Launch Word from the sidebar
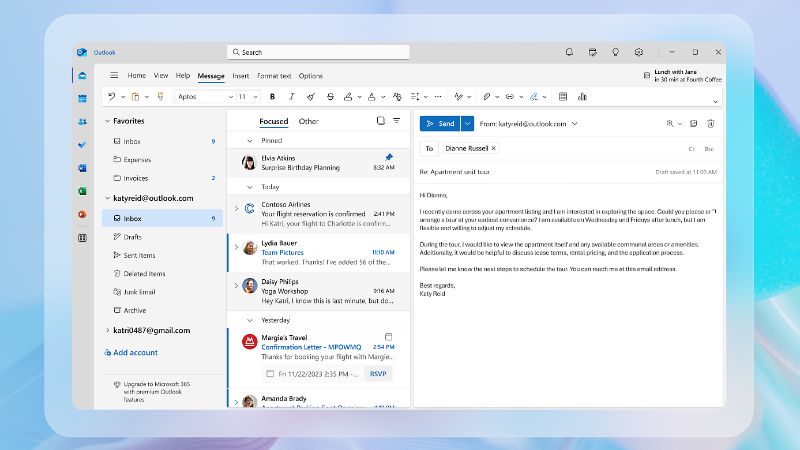800x450 pixels. (82, 168)
